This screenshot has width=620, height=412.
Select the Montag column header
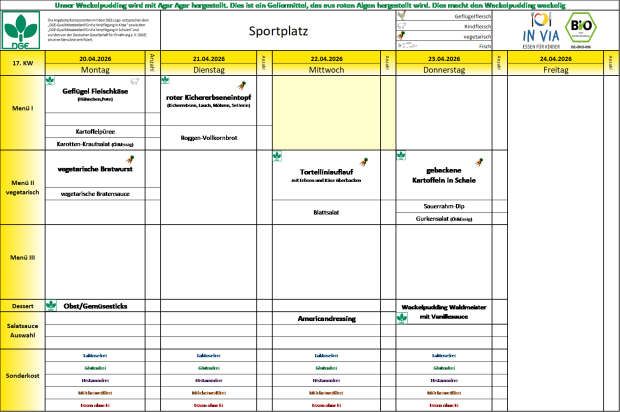[94, 70]
